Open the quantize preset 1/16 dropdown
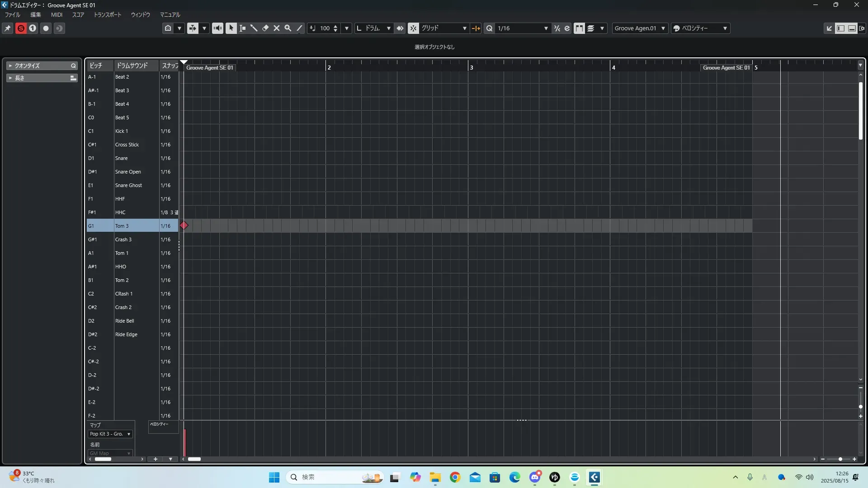This screenshot has height=488, width=868. (523, 28)
